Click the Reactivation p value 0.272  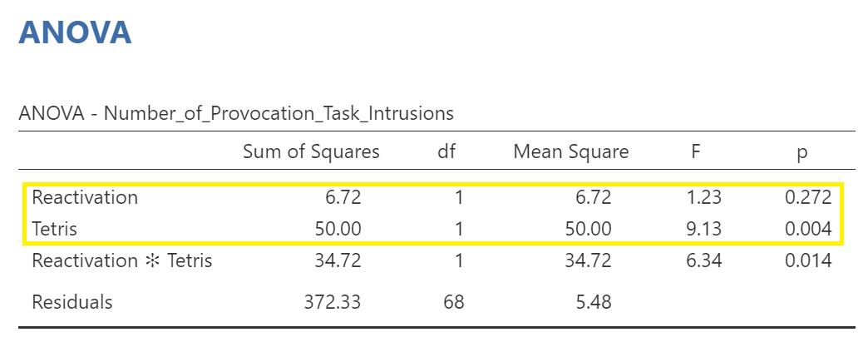pyautogui.click(x=808, y=197)
